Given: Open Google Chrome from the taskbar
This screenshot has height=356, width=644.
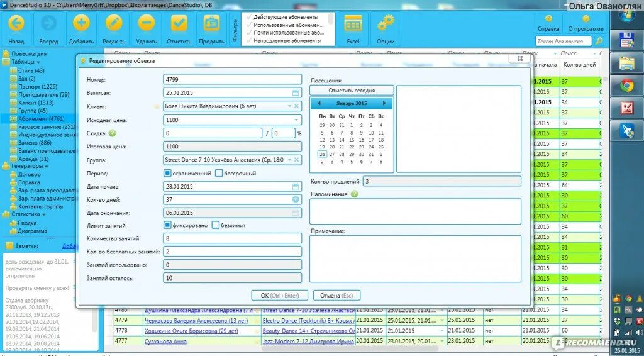Looking at the screenshot, I should (627, 86).
